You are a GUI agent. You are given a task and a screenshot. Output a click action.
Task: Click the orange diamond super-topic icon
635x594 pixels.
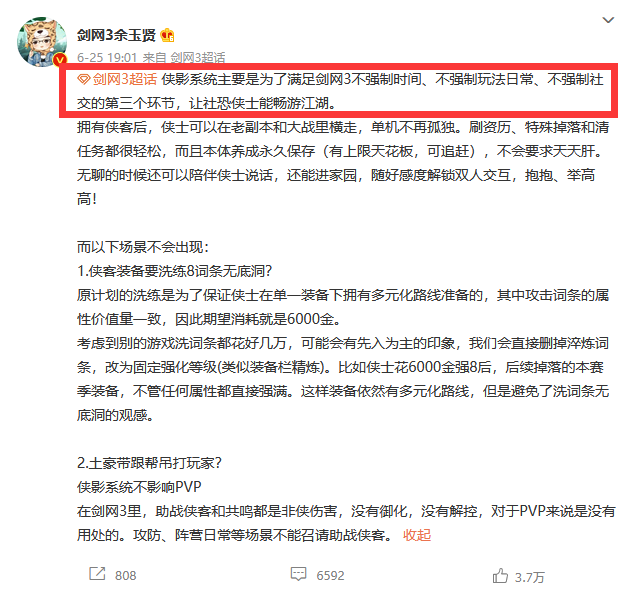(x=83, y=79)
